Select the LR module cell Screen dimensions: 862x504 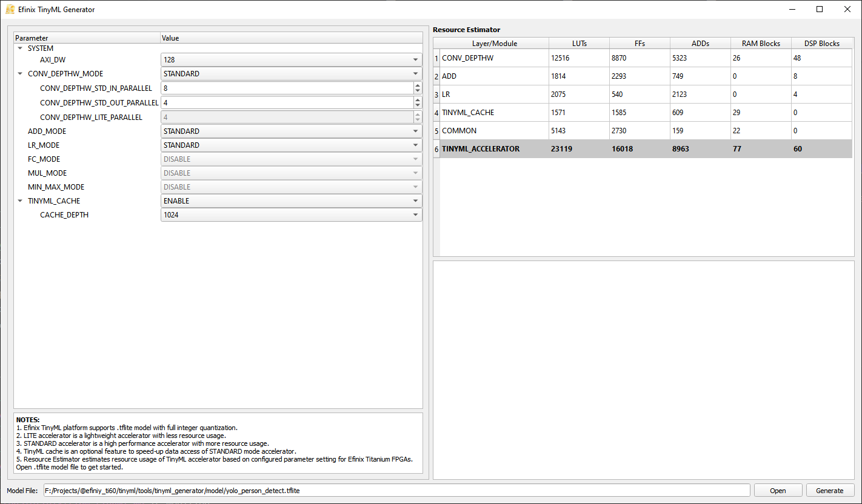pyautogui.click(x=495, y=94)
